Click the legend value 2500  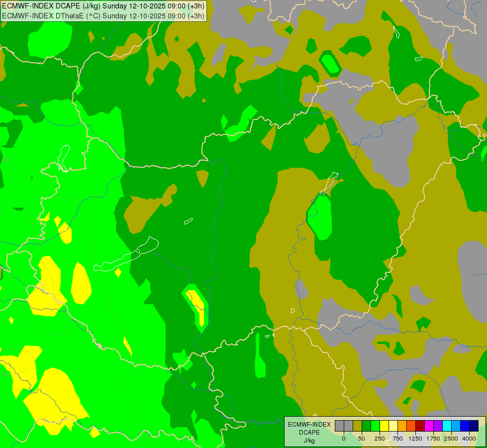click(x=451, y=439)
